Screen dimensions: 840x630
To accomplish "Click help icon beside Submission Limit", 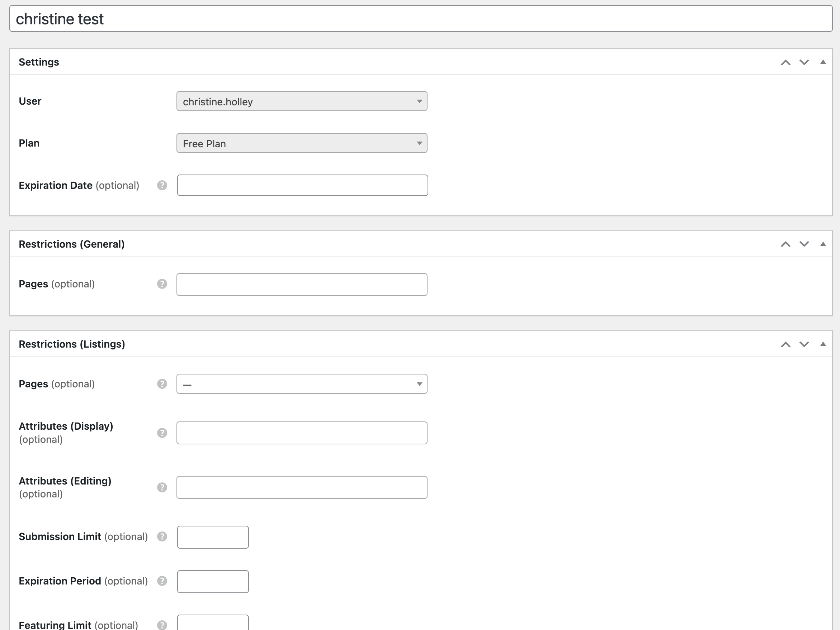I will 162,536.
